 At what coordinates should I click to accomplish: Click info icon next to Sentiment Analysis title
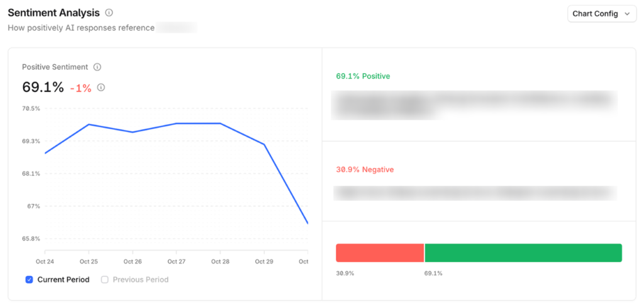(x=109, y=13)
